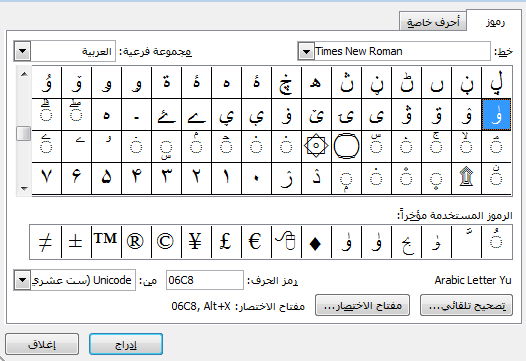
Task: Open the Times New Roman font dropdown
Action: [x=306, y=51]
